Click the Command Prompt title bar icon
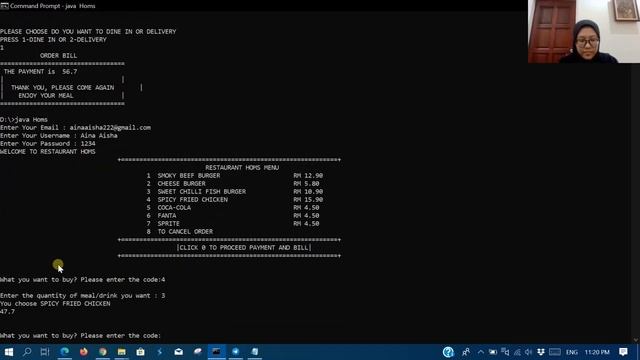640x360 pixels. 4,6
